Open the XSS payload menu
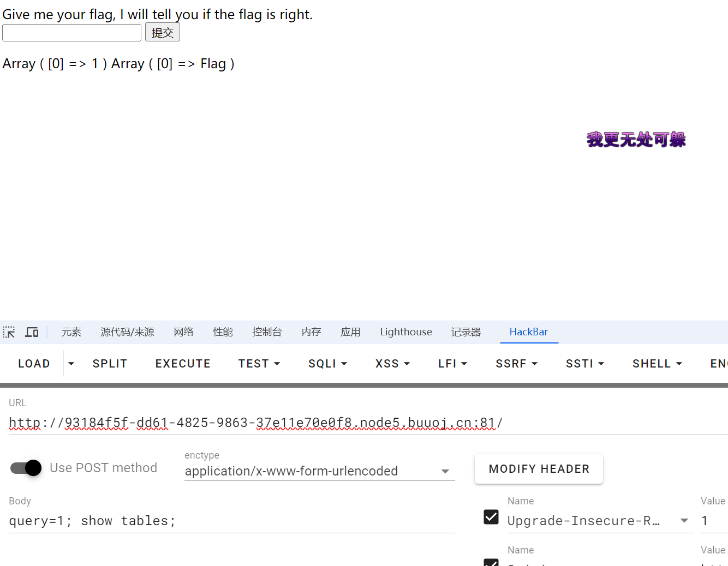The image size is (728, 566). (392, 364)
